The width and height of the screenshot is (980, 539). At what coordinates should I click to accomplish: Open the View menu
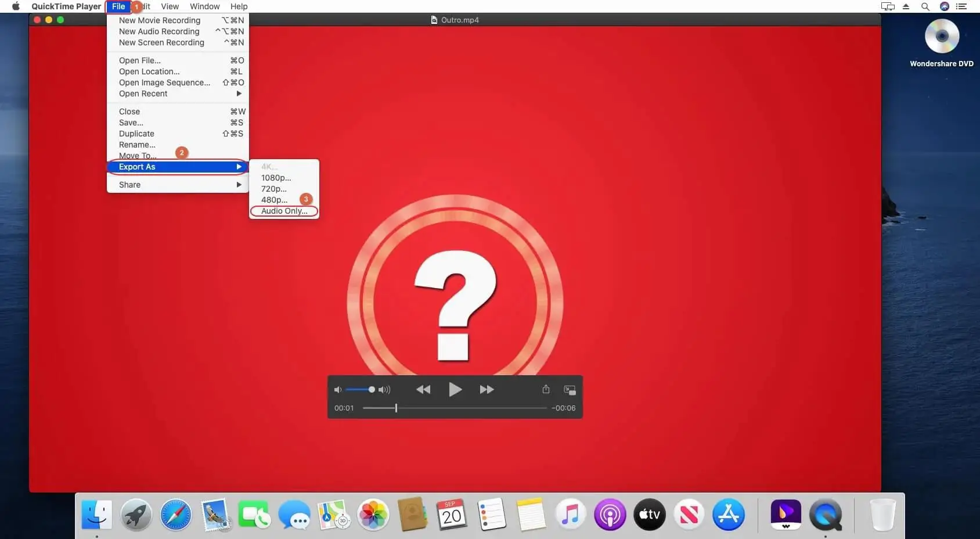point(170,6)
